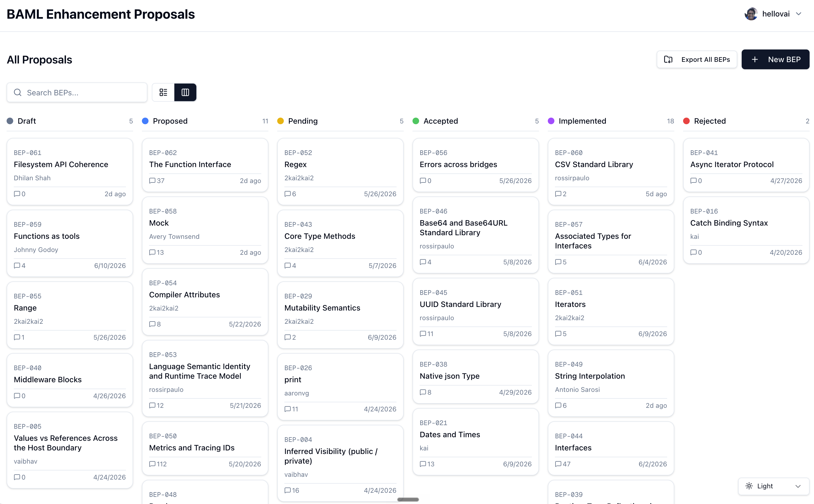814x504 pixels.
Task: Click the date 6/10/2026 on Functions as tools
Action: click(x=110, y=266)
